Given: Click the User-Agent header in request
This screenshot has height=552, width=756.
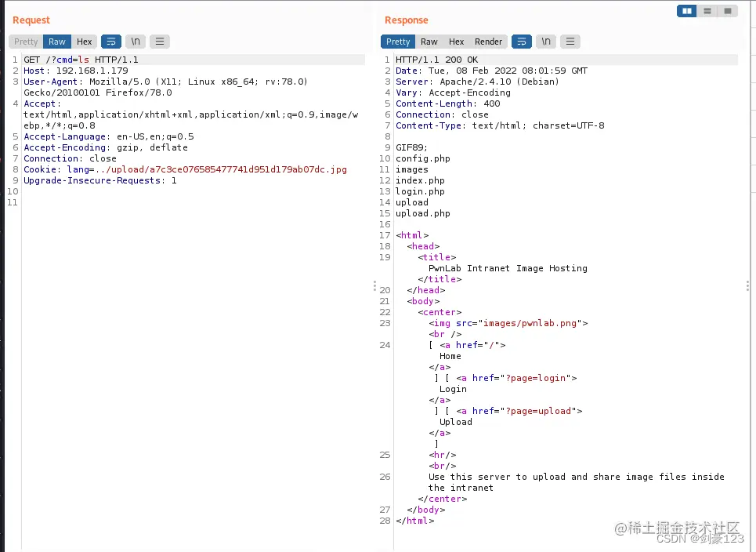Looking at the screenshot, I should (x=165, y=87).
